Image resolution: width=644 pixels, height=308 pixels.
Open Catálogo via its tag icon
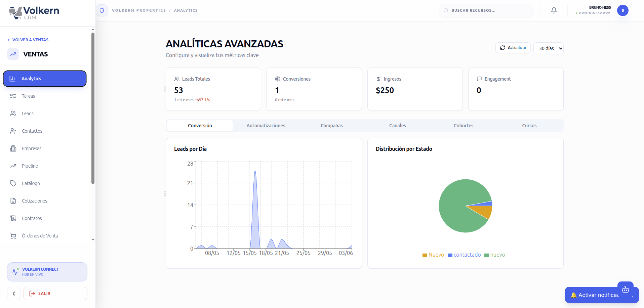[13, 183]
